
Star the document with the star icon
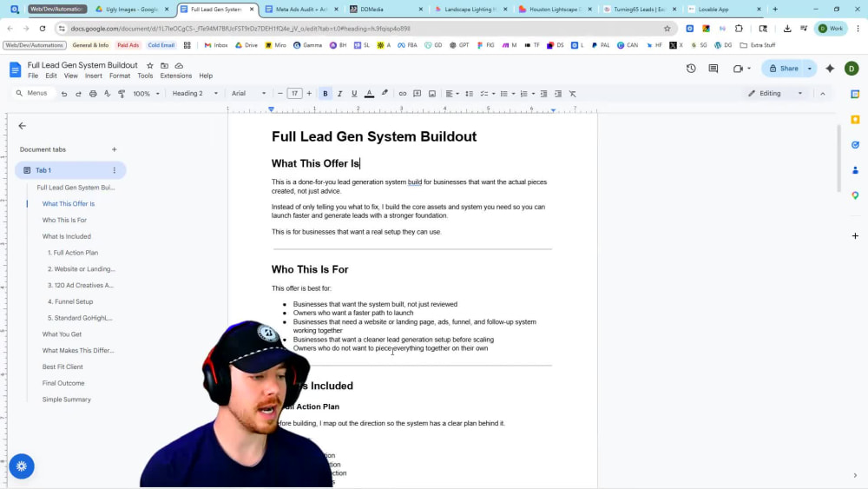[x=150, y=65]
